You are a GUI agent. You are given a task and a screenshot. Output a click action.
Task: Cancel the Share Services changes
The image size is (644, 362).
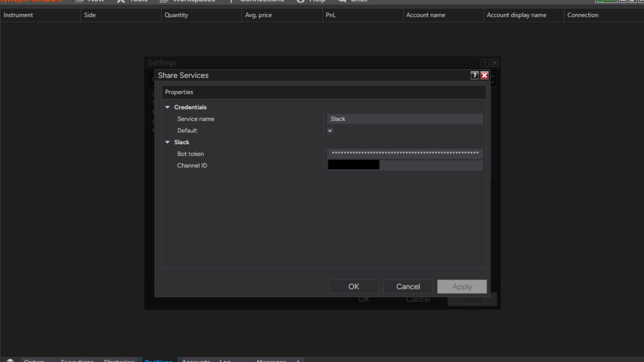coord(408,286)
